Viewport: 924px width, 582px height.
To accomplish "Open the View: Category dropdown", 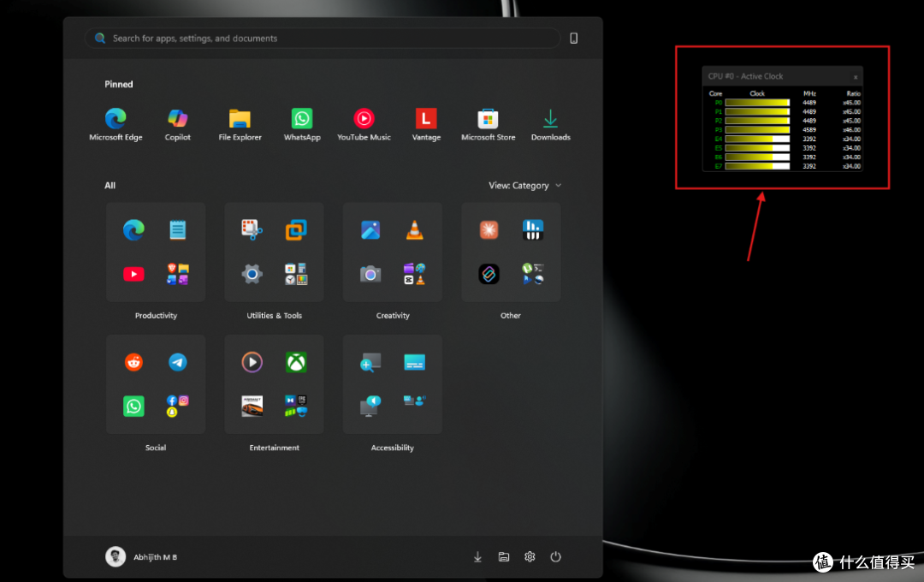I will 524,185.
